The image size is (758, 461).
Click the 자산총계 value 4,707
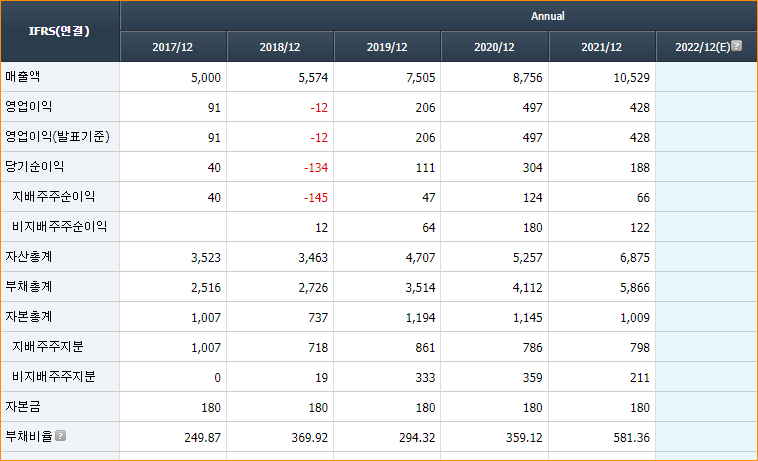tap(421, 258)
